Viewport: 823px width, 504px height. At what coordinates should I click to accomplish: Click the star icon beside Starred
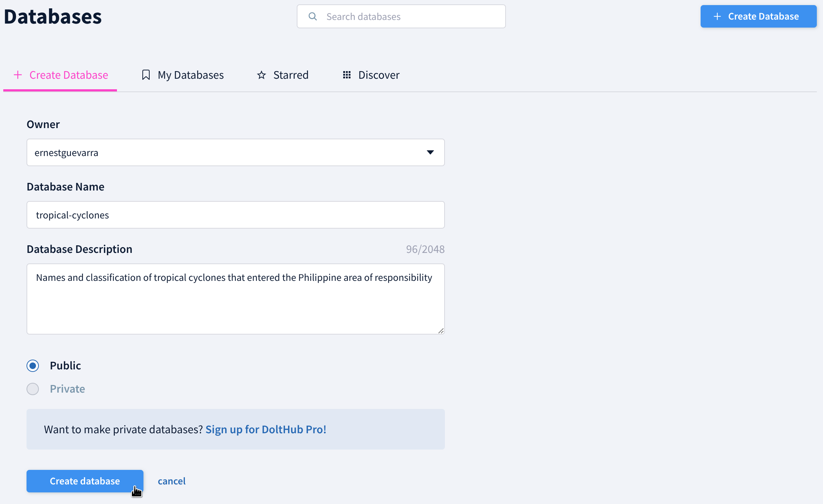point(262,75)
